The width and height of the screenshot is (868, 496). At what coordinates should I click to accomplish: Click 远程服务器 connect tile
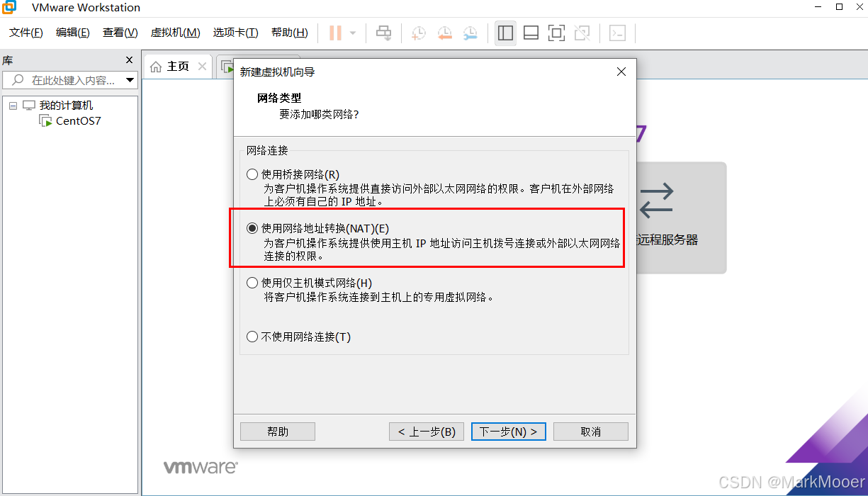pyautogui.click(x=682, y=218)
